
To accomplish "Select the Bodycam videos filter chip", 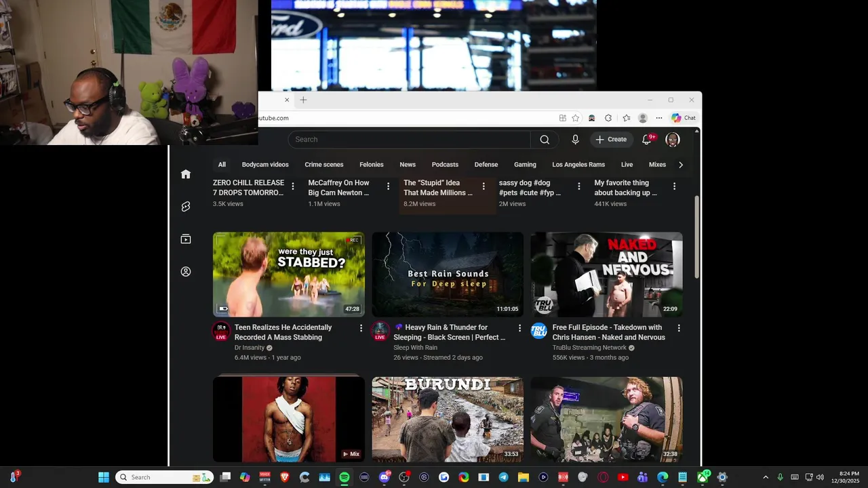I will (265, 165).
